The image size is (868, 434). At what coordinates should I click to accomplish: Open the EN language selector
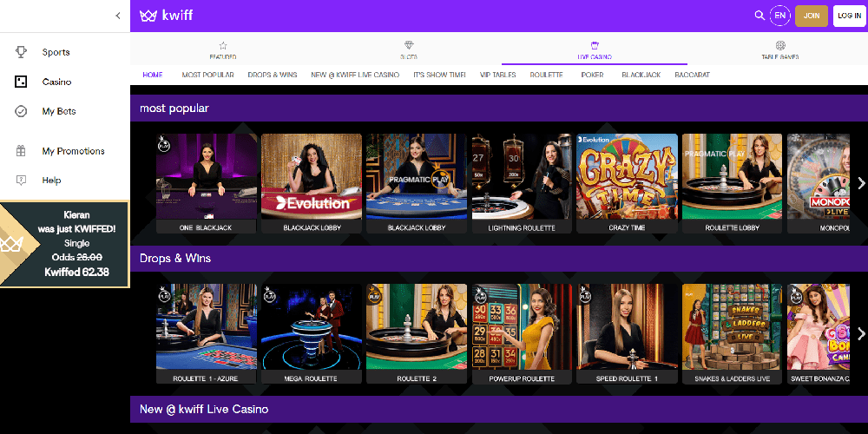[780, 16]
